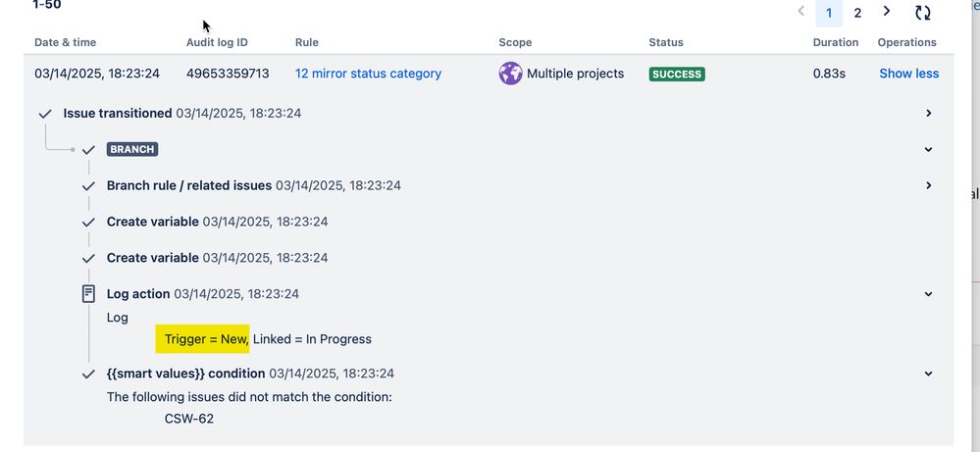Click Show less link
This screenshot has height=452, width=980.
click(x=908, y=74)
